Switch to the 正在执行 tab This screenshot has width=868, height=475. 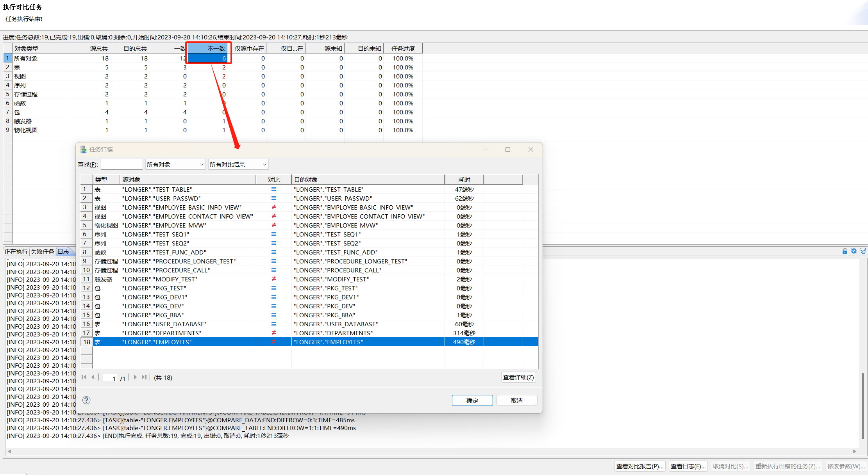click(16, 252)
